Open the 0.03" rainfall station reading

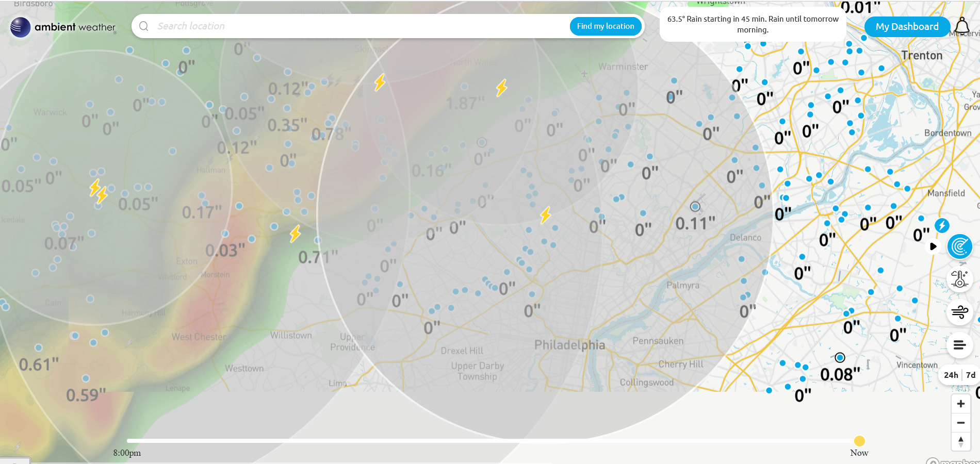[x=225, y=251]
